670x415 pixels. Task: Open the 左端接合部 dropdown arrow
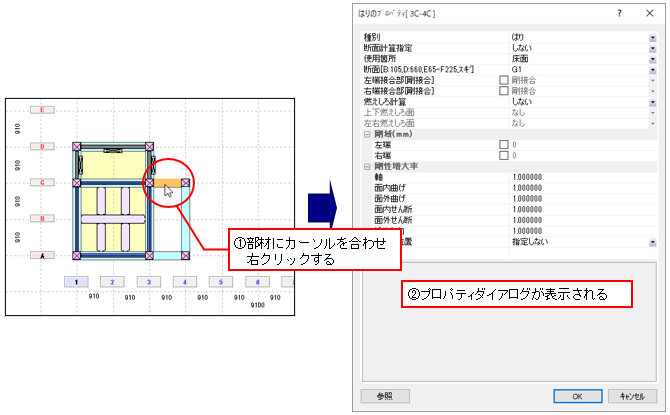pos(652,80)
